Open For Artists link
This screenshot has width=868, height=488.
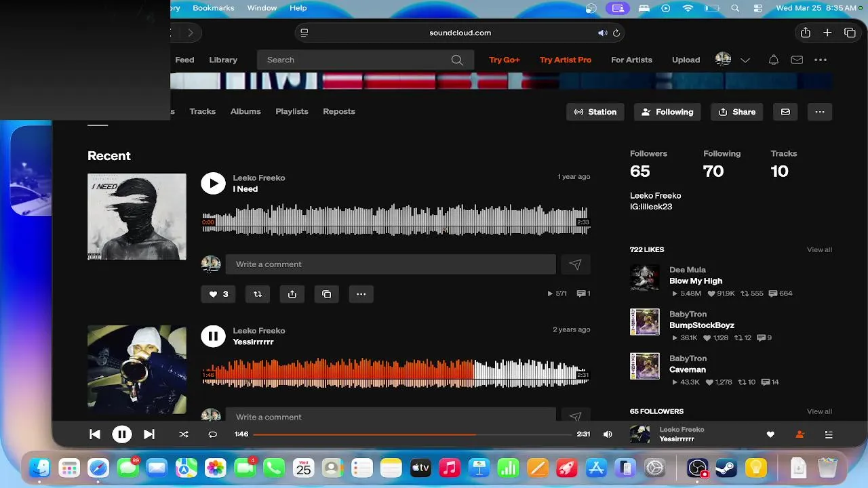[x=631, y=60]
